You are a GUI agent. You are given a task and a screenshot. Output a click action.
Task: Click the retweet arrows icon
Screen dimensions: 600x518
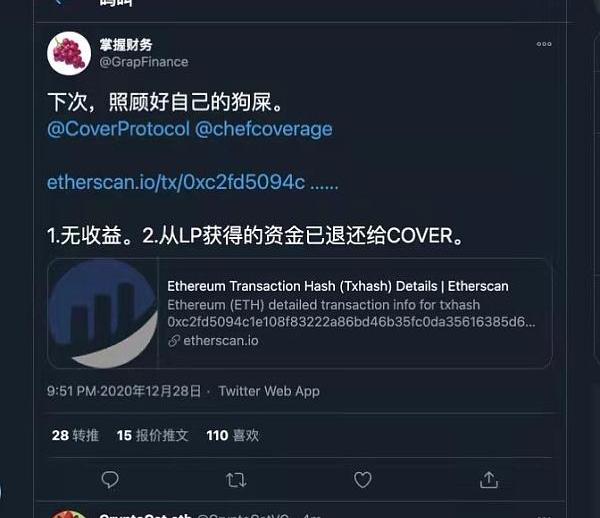[x=236, y=480]
